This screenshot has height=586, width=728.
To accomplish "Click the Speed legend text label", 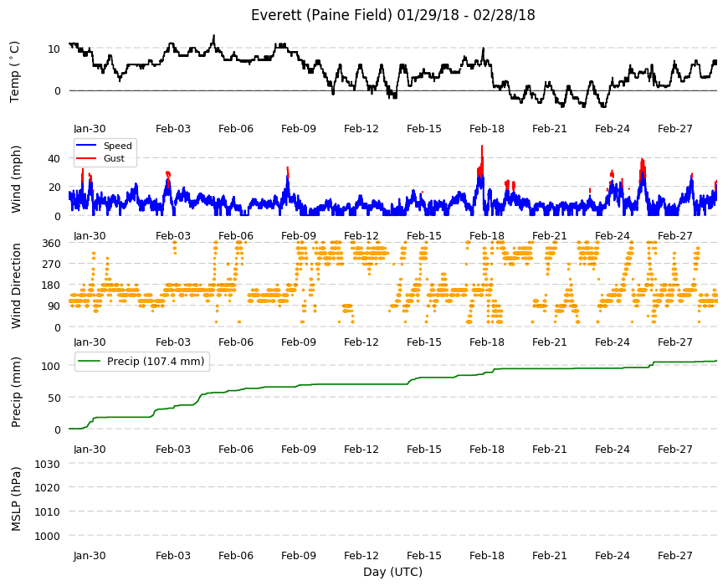I will click(117, 146).
